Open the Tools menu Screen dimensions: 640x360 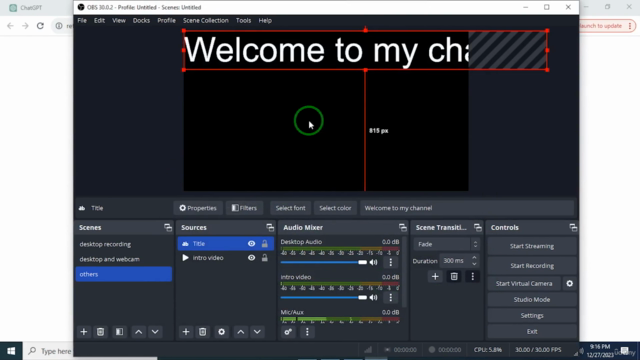(243, 20)
